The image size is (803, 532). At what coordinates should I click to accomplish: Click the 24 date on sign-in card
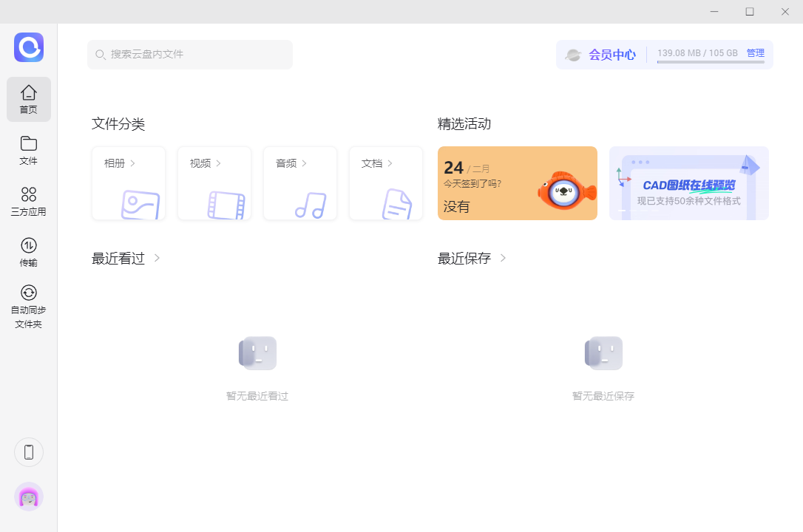[x=454, y=168]
